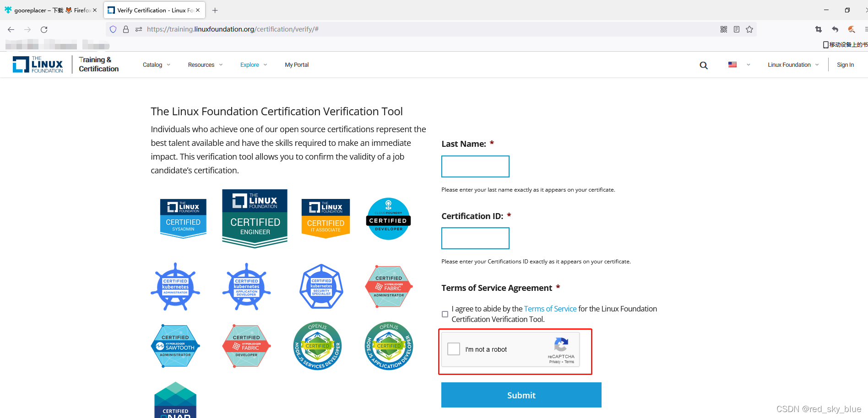Reload the page with refresh icon

coord(44,29)
